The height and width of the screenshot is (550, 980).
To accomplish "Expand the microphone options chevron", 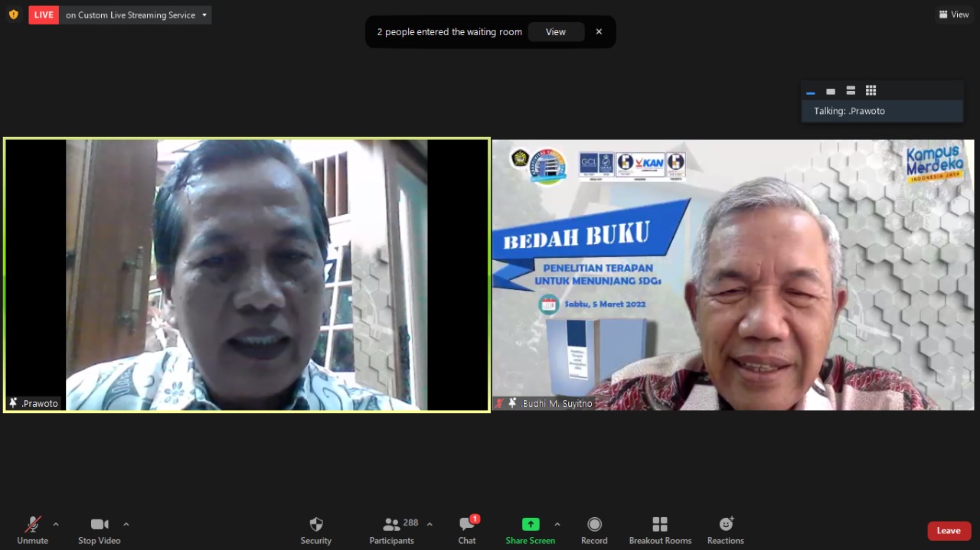I will 56,526.
